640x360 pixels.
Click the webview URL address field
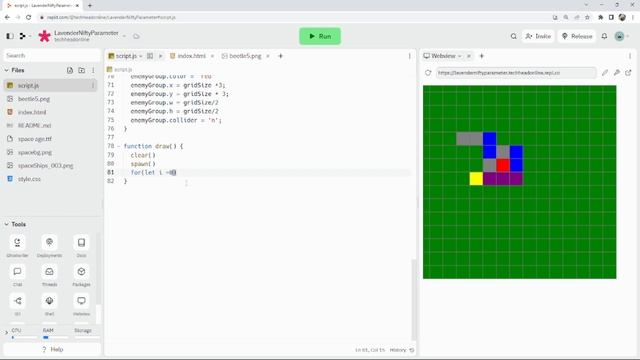[516, 73]
